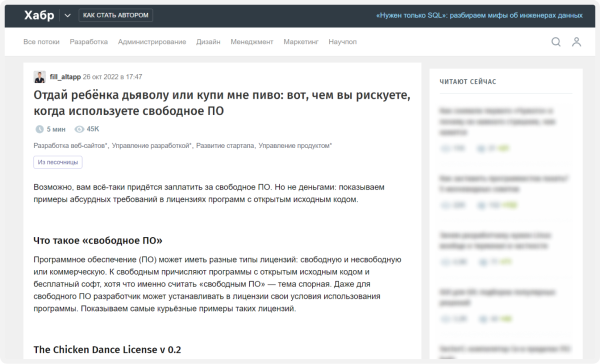Expand the dropdown arrow next to Хабр logo
Viewport: 600px width, 364px height.
click(x=67, y=15)
